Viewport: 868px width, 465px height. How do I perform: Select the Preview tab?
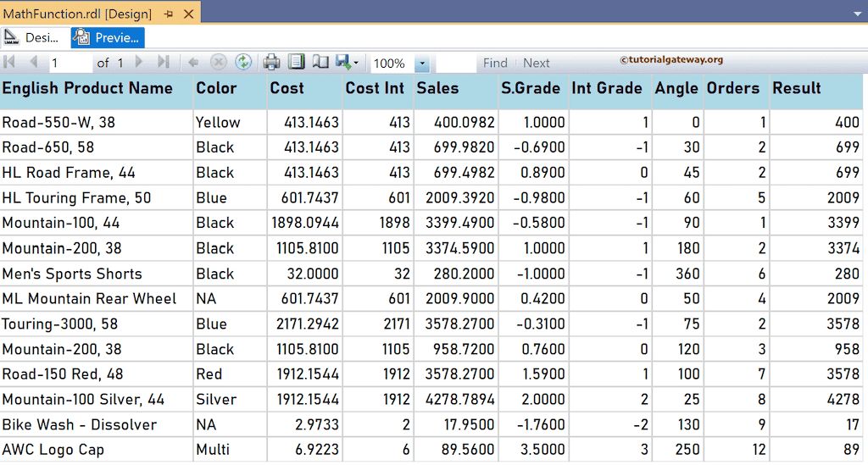pyautogui.click(x=108, y=37)
